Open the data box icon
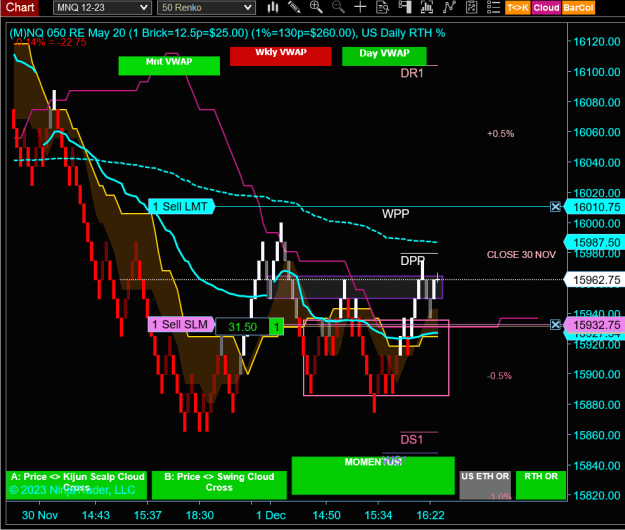 point(383,7)
